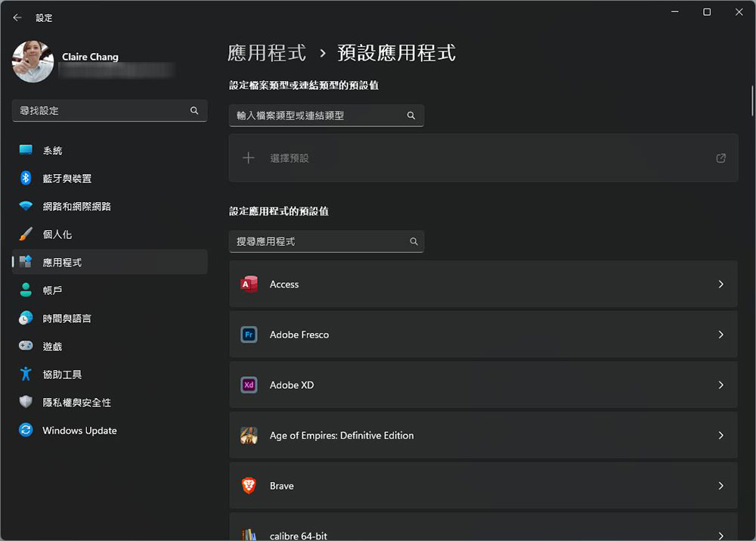Expand the Brave row chevron

point(720,486)
